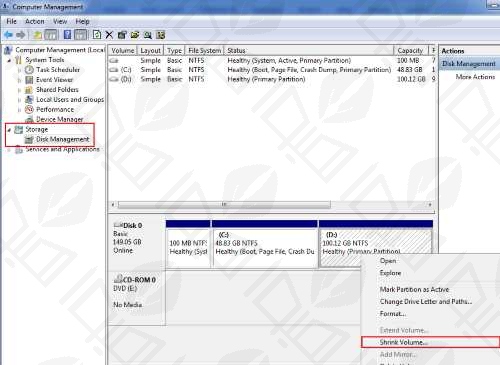Expand the Task Scheduler tree node

click(x=20, y=70)
